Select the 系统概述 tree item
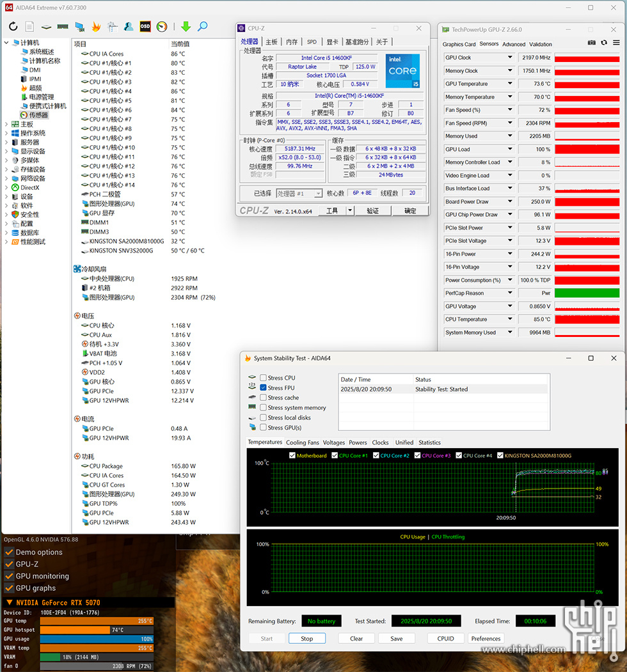 pos(38,51)
